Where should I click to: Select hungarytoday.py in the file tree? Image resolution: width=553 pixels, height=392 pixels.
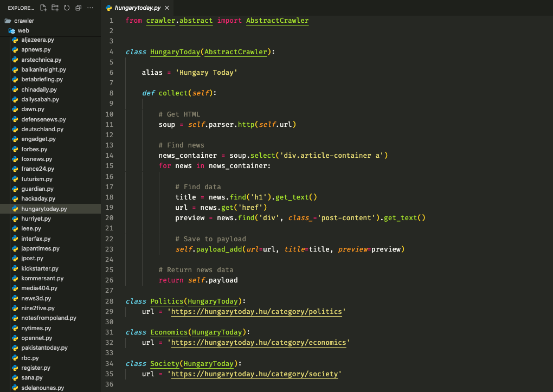[x=50, y=209]
